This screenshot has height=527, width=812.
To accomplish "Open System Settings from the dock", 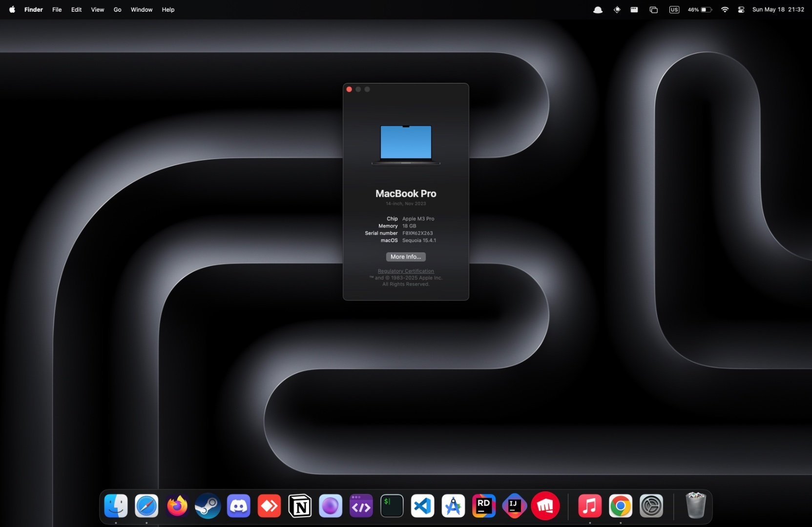I will click(651, 506).
